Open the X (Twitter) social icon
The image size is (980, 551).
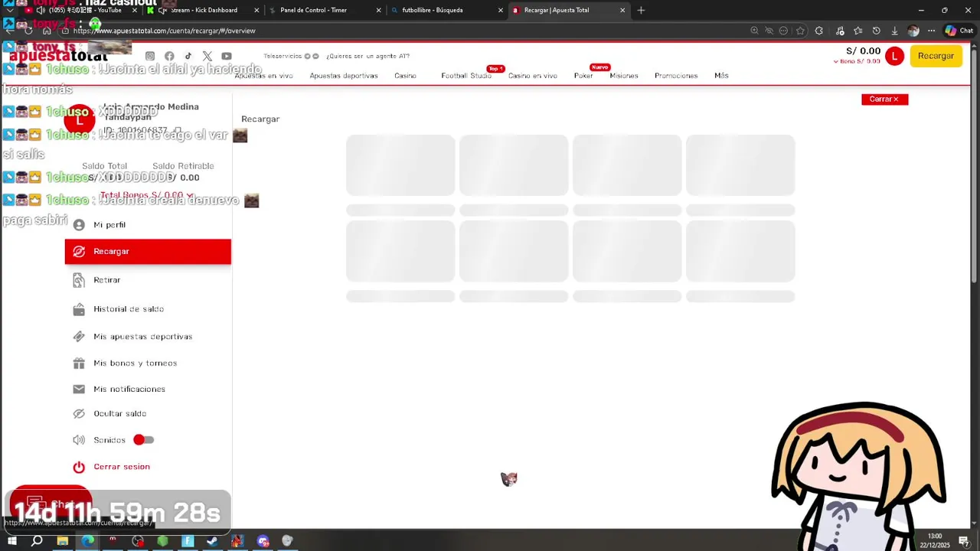(207, 56)
